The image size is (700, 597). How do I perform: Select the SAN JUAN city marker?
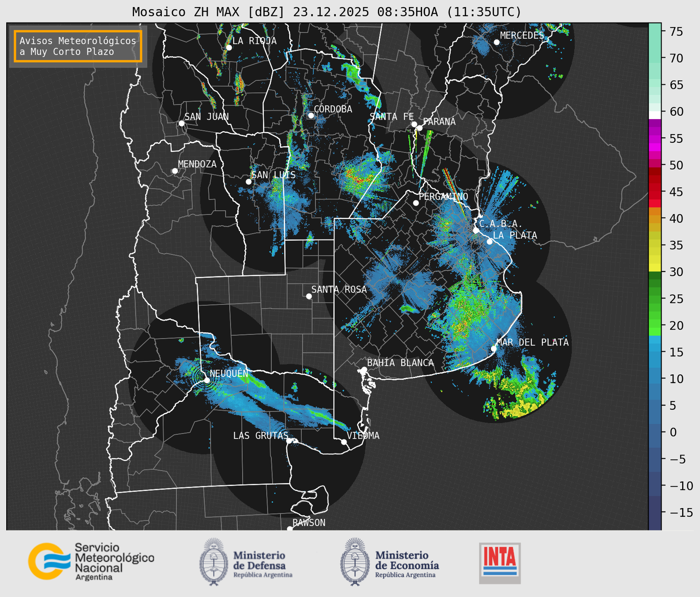[181, 123]
